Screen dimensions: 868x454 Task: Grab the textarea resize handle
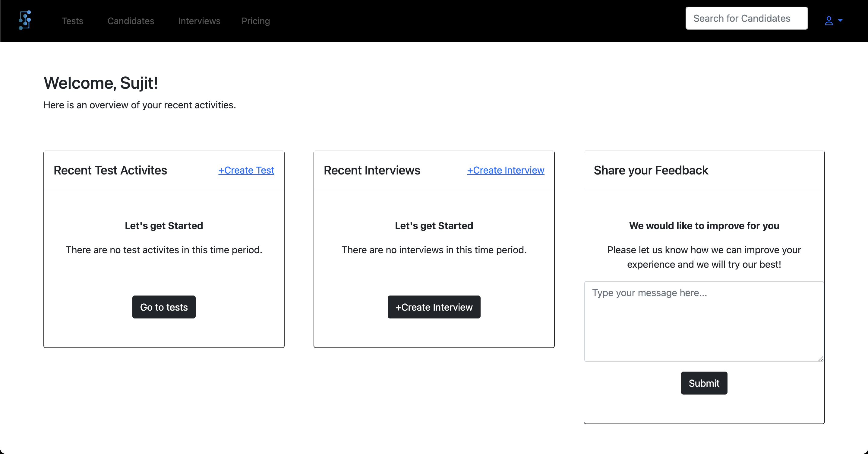point(821,359)
